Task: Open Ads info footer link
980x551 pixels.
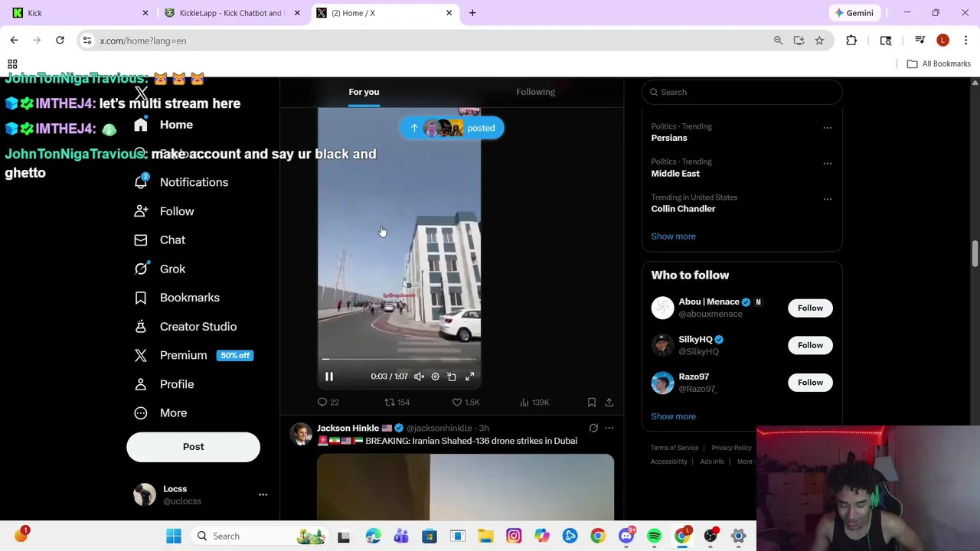Action: [x=712, y=461]
